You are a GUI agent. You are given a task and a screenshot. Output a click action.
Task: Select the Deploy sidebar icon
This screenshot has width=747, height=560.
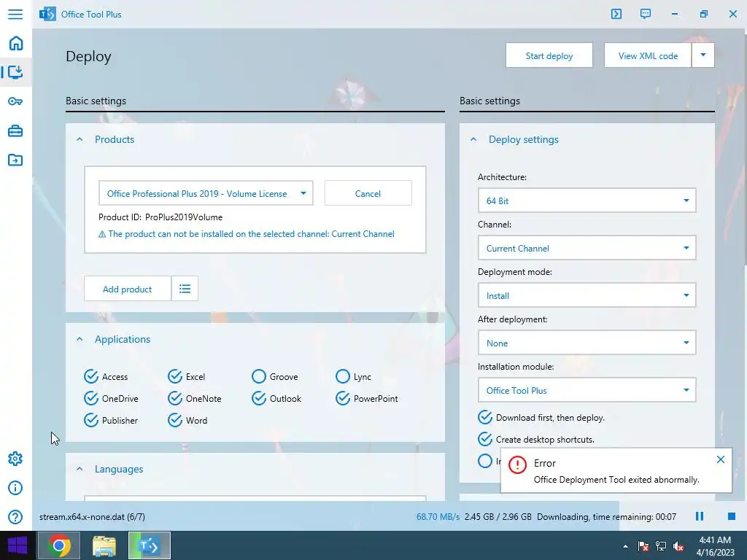click(x=15, y=72)
